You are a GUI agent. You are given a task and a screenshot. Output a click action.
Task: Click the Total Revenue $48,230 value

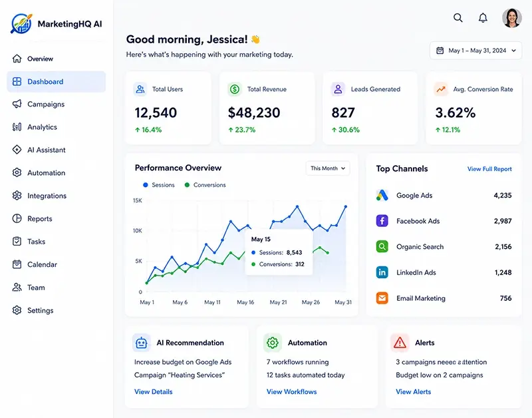tap(254, 112)
